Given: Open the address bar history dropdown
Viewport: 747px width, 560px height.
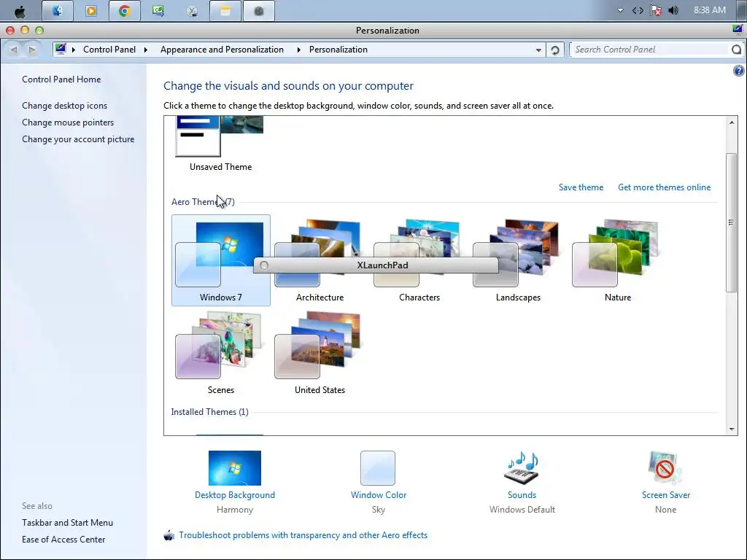Looking at the screenshot, I should 538,50.
